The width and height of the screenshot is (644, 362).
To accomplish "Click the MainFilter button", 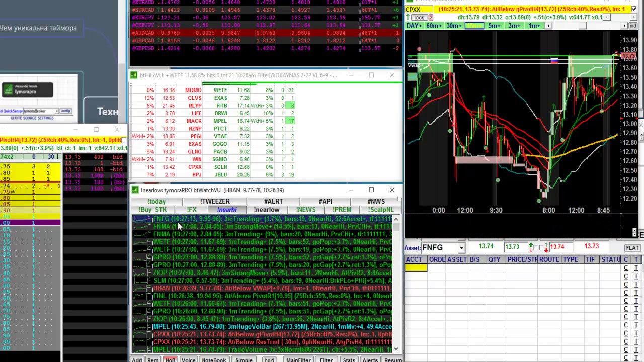I will [x=298, y=359].
